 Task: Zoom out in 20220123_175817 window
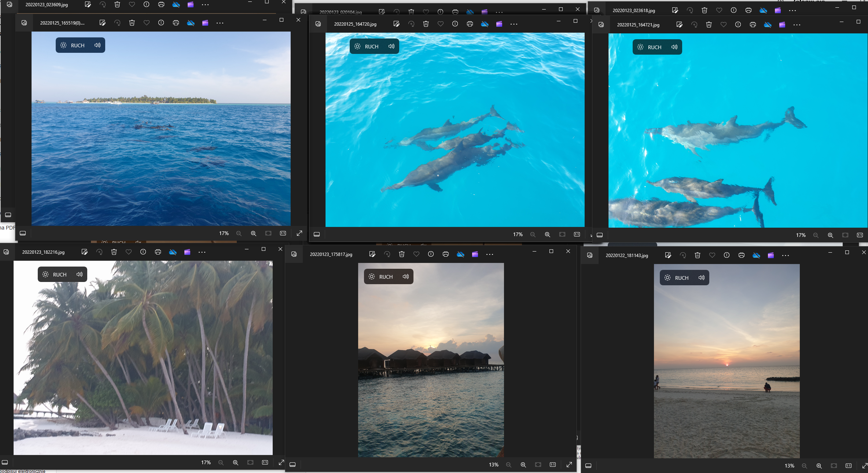(x=508, y=465)
